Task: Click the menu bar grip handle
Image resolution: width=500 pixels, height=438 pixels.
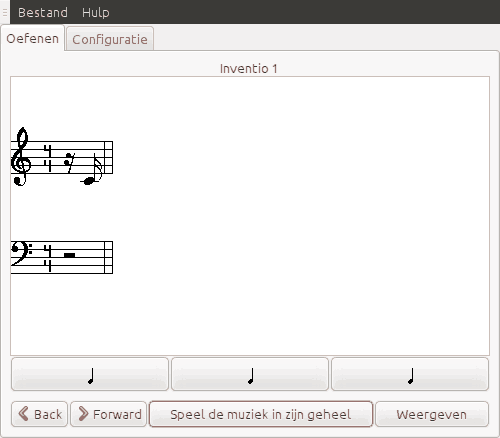Action: [5, 13]
